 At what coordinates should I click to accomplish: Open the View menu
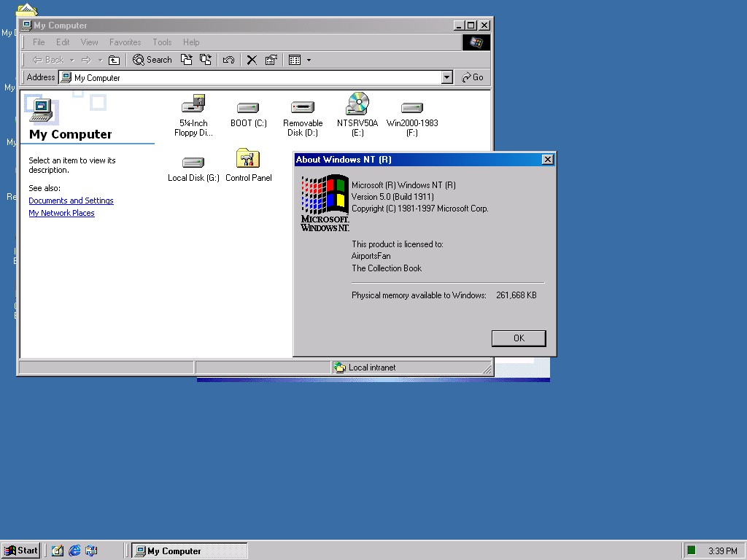tap(89, 42)
